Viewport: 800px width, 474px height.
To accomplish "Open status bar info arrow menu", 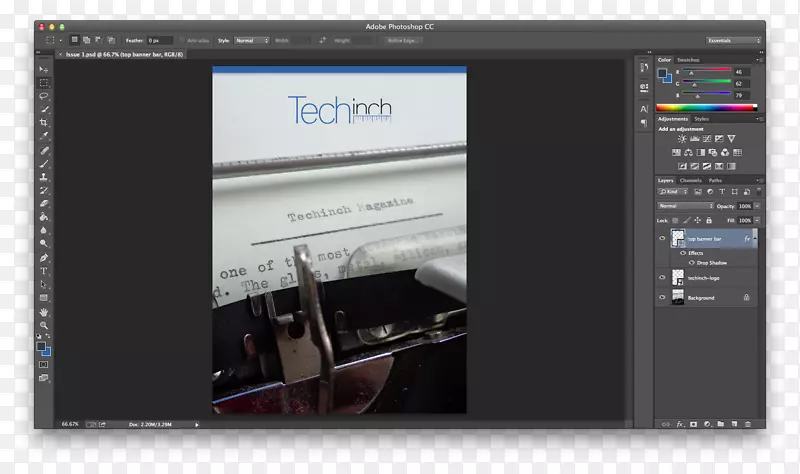I will (x=196, y=425).
